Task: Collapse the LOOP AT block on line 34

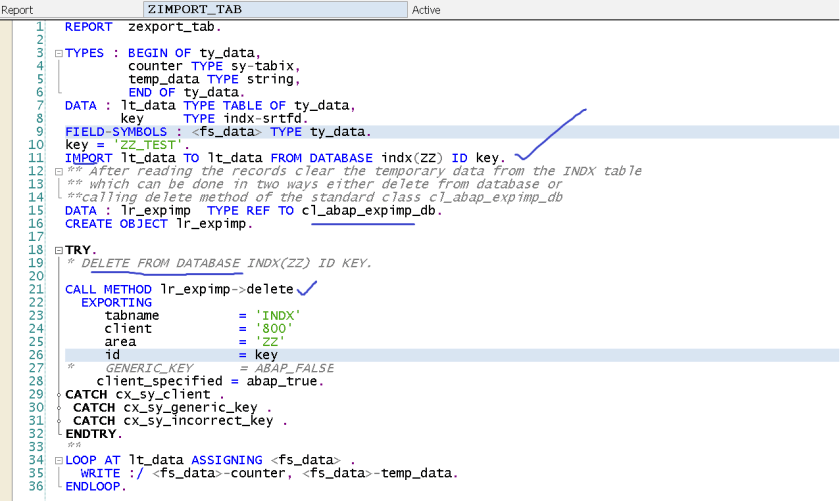Action: (x=57, y=460)
